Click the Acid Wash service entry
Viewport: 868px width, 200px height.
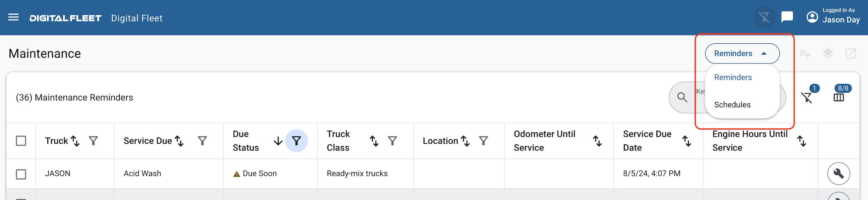(142, 173)
